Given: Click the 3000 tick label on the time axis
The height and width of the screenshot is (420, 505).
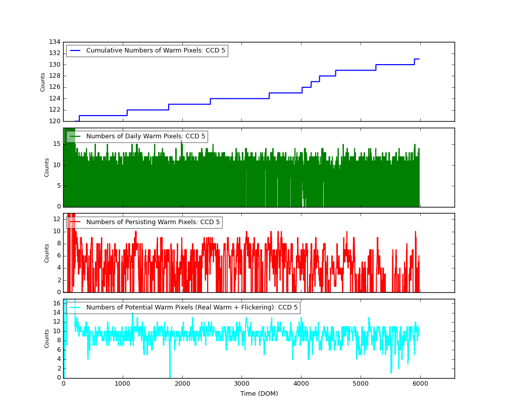Looking at the screenshot, I should (x=241, y=384).
